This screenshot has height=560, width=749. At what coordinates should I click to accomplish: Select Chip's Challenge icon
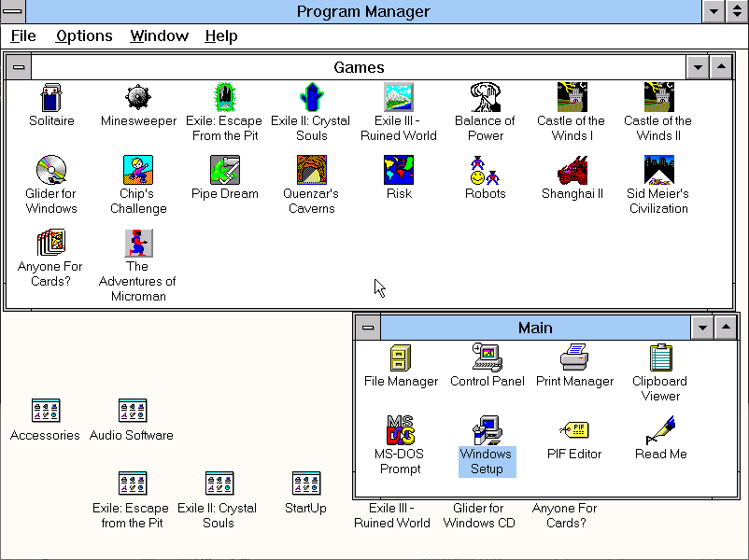pyautogui.click(x=138, y=170)
